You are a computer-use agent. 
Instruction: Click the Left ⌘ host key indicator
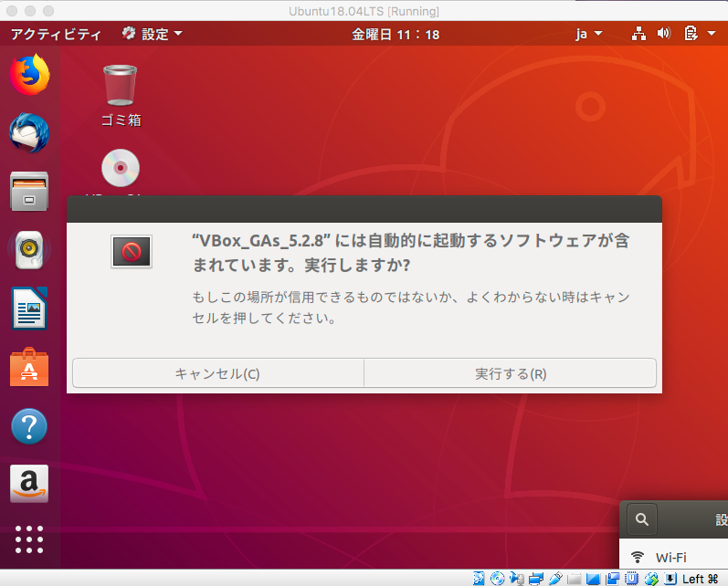point(701,579)
